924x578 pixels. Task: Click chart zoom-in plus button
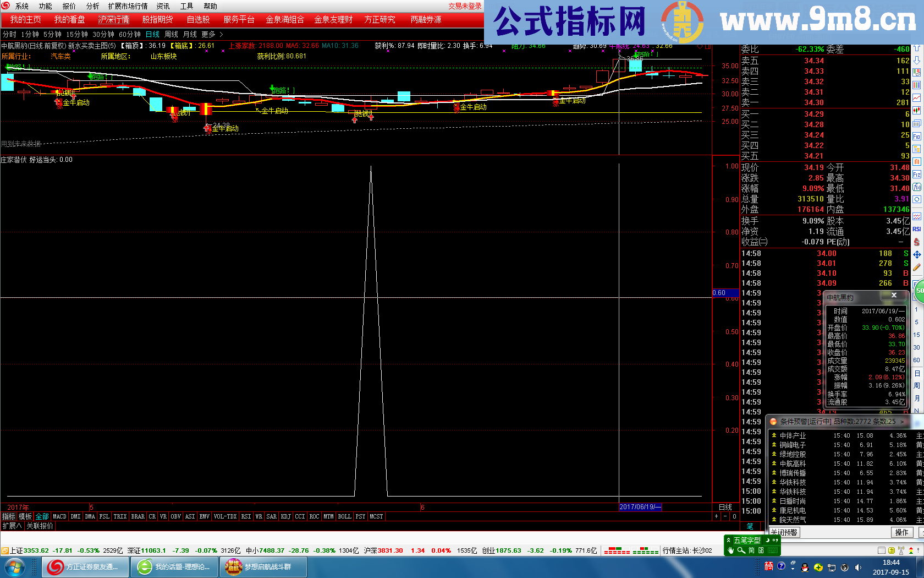[x=716, y=516]
